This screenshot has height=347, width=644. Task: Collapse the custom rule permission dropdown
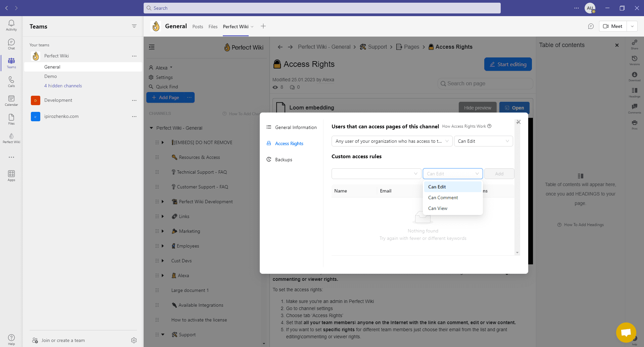[x=453, y=174]
